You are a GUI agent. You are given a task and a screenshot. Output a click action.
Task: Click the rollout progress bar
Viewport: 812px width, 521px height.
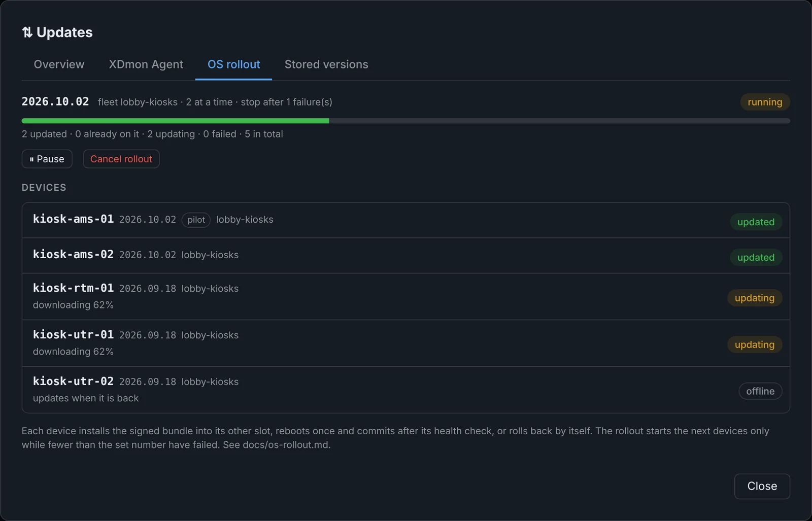point(405,121)
